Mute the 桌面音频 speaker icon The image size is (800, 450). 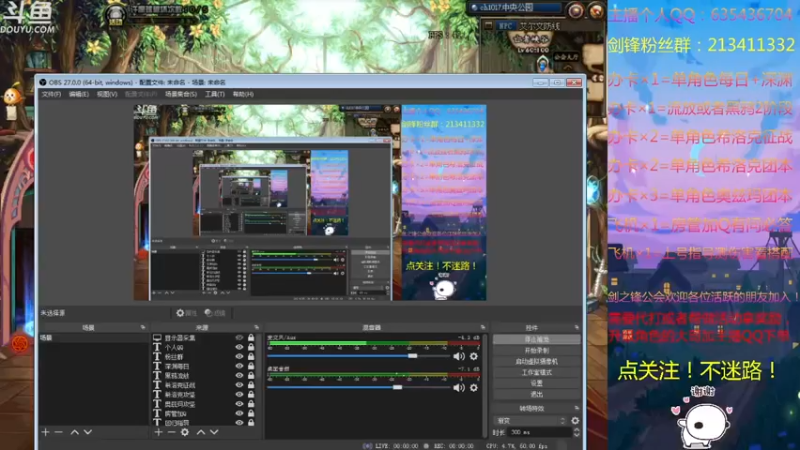pyautogui.click(x=459, y=388)
